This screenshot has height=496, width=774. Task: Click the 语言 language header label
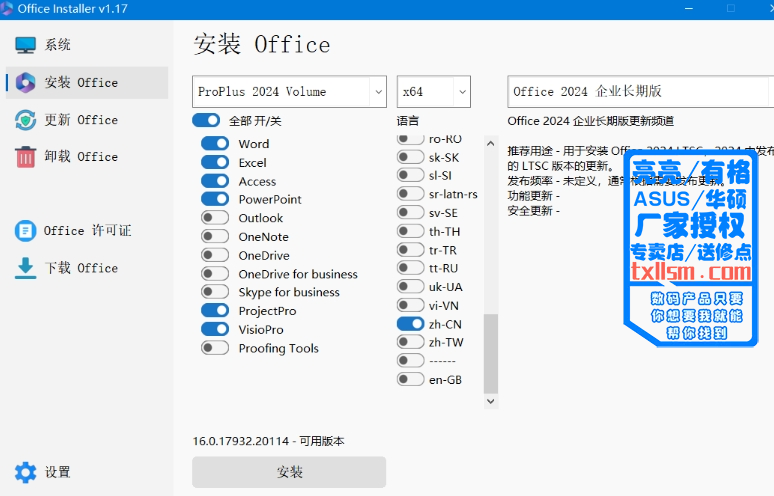[x=408, y=120]
